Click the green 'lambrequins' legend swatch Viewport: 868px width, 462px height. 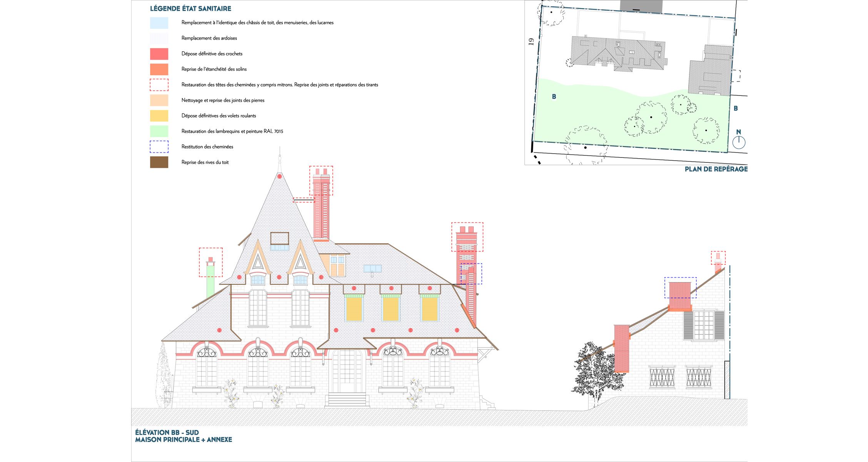(x=159, y=131)
